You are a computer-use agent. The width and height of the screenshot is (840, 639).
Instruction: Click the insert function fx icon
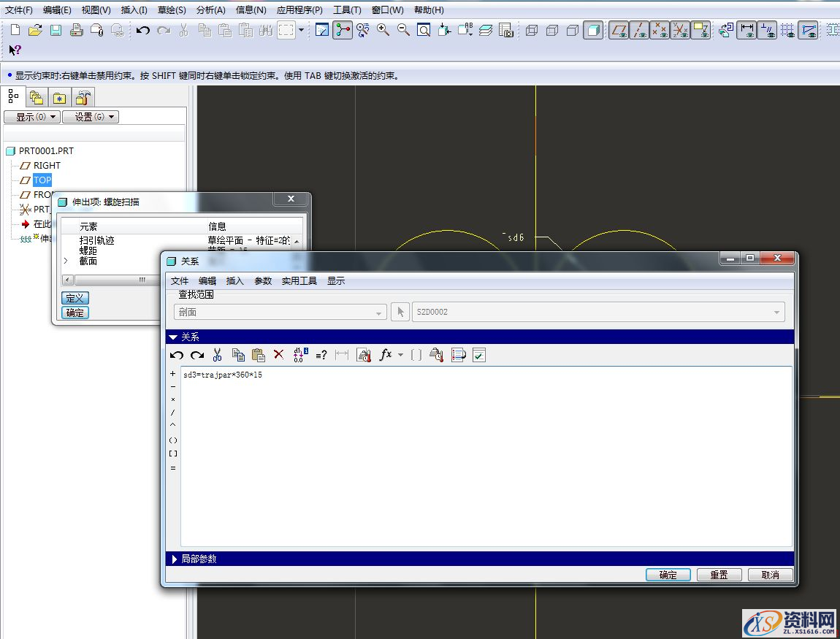[x=386, y=355]
